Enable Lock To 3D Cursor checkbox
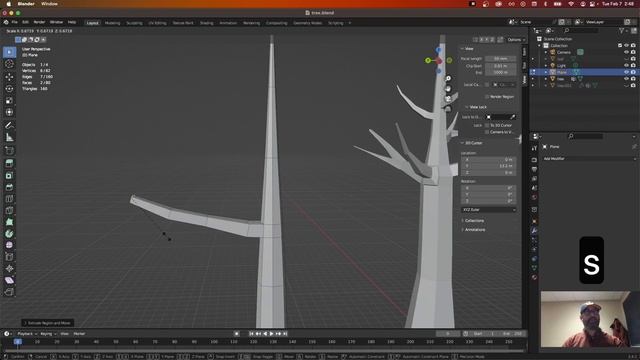The image size is (640, 360). coord(487,125)
